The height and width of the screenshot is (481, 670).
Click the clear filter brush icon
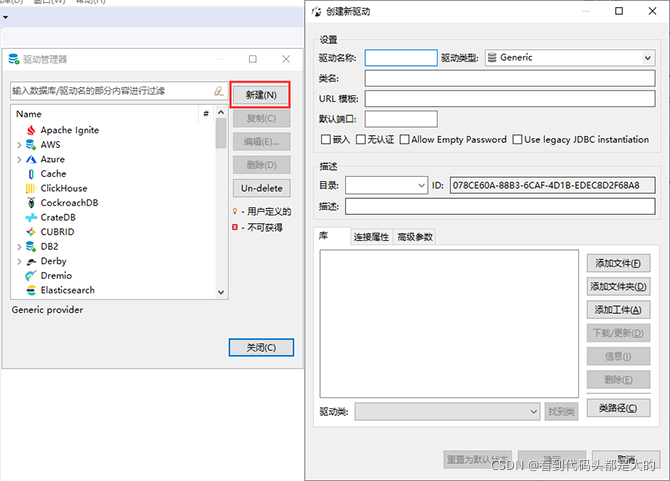click(218, 91)
